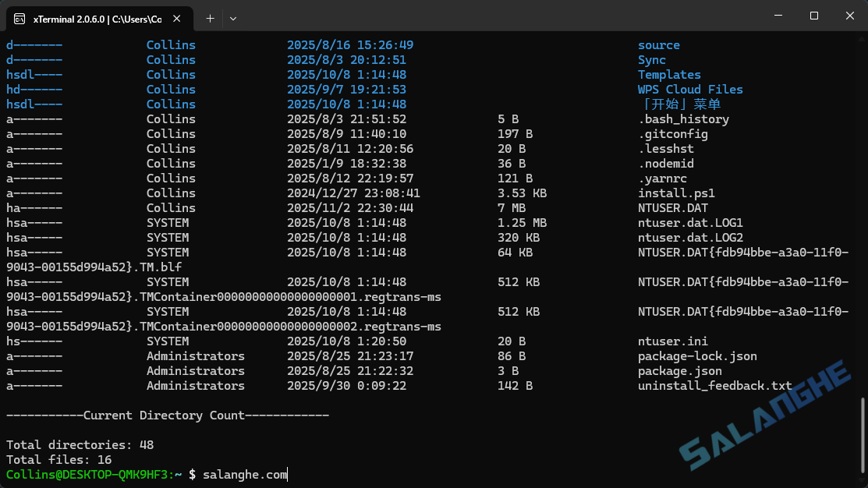Minimize the xTerminal window
This screenshot has height=488, width=868.
[x=778, y=16]
